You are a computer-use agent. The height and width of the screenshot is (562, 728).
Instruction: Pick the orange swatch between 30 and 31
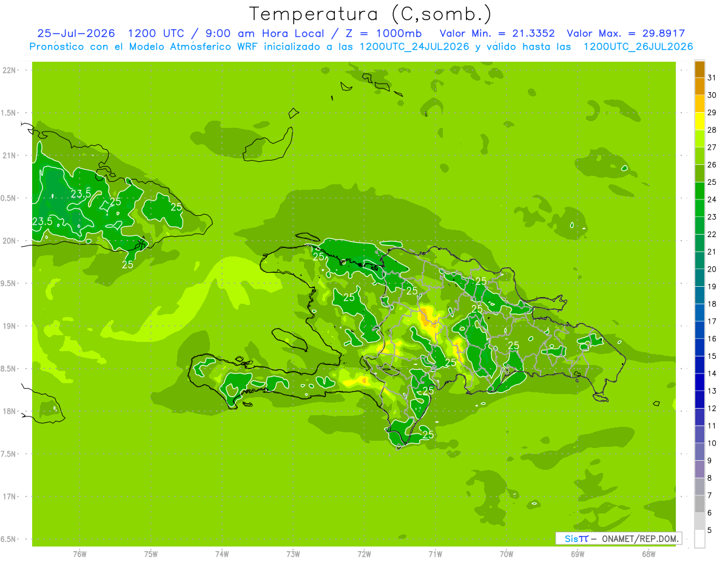(x=699, y=87)
